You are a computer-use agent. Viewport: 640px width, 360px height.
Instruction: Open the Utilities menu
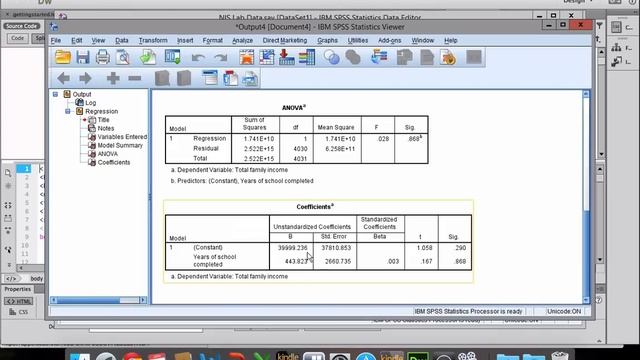tap(358, 40)
